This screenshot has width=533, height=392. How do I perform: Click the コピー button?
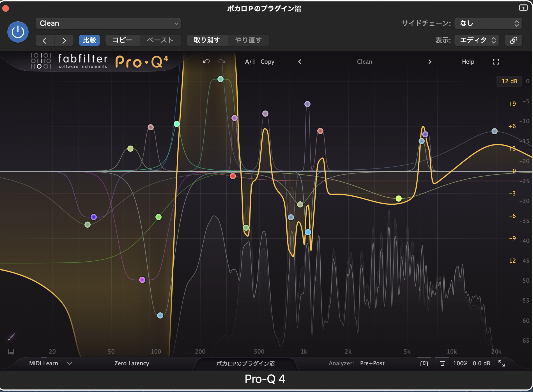pyautogui.click(x=122, y=40)
